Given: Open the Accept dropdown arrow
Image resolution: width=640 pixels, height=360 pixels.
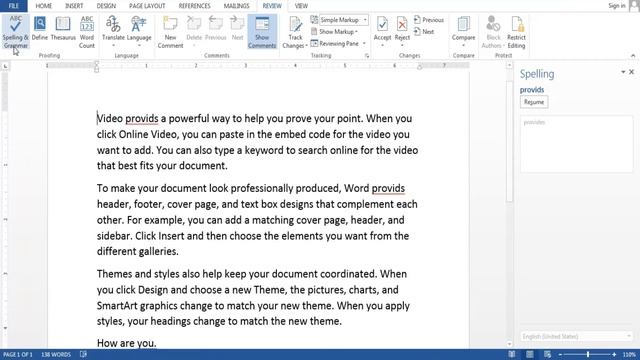Looking at the screenshot, I should [382, 45].
